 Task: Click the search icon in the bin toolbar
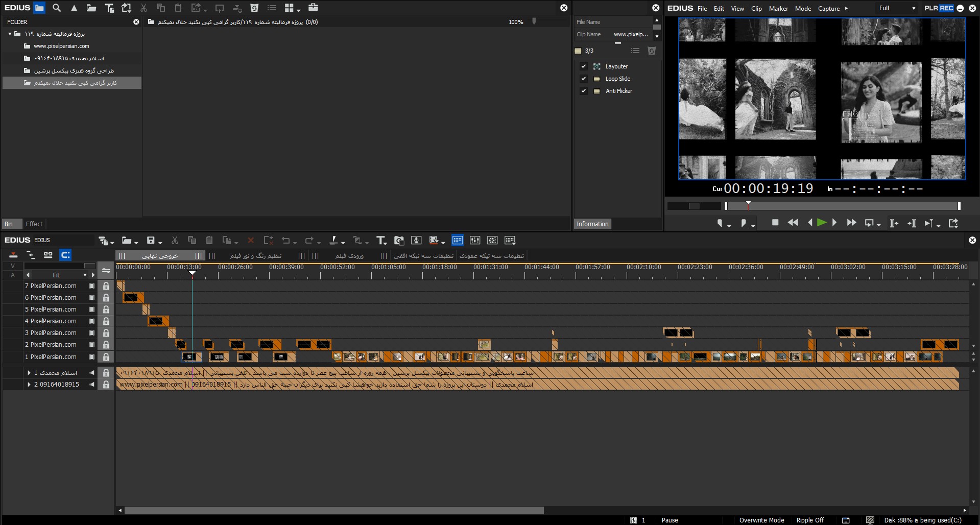click(x=57, y=8)
